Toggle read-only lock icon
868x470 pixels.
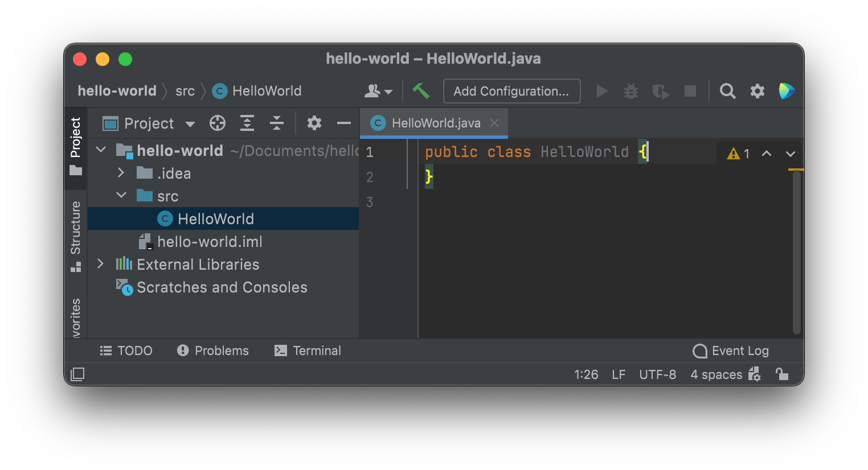(782, 374)
